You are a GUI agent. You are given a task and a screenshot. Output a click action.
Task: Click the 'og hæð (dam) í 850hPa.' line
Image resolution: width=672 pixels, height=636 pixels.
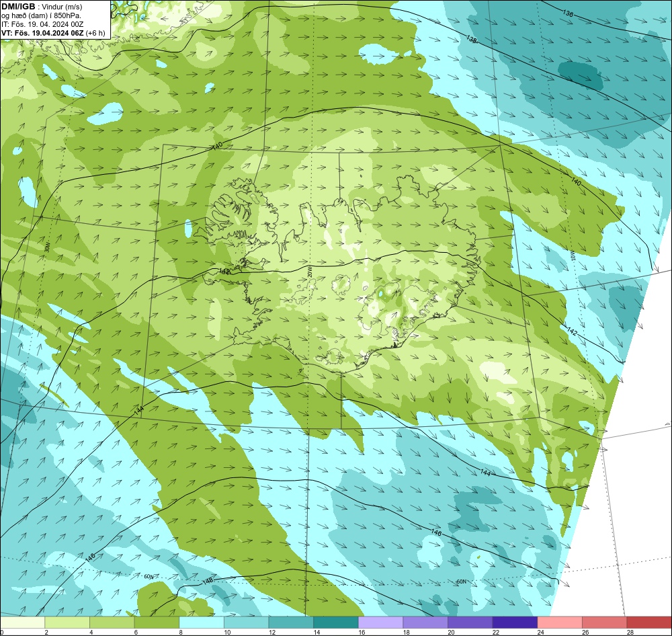click(41, 15)
